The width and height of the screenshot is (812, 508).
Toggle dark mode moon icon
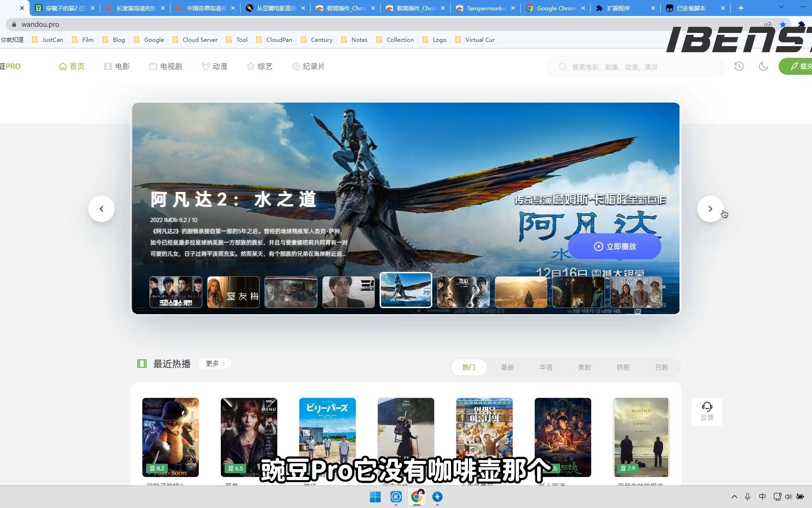tap(764, 66)
